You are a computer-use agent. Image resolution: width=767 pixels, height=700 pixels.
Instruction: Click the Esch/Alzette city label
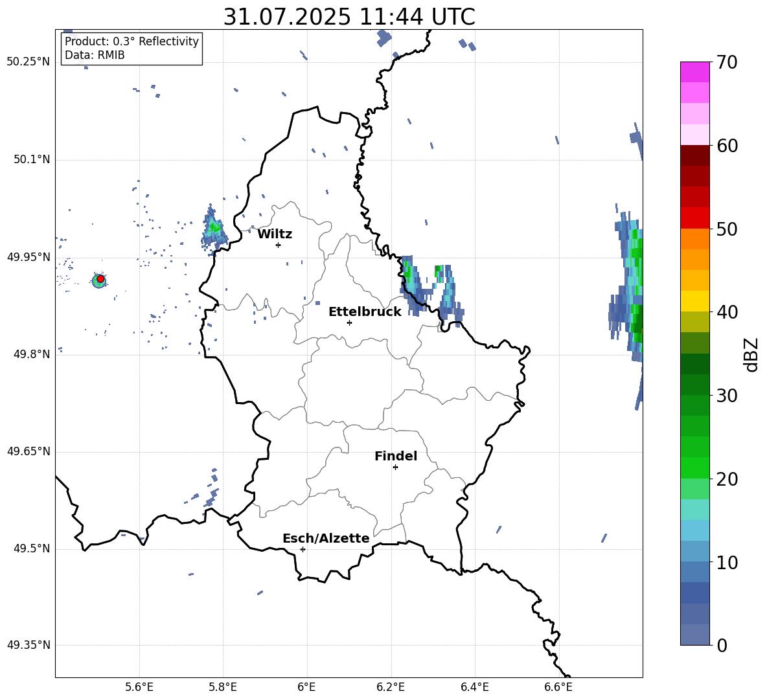coord(326,538)
